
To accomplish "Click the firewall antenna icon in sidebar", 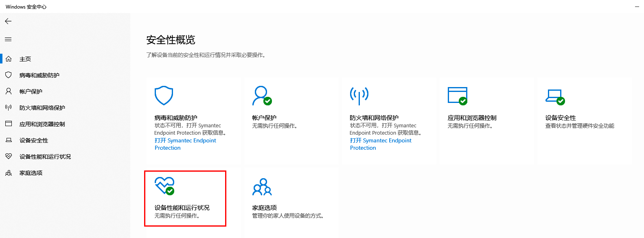I will point(9,108).
